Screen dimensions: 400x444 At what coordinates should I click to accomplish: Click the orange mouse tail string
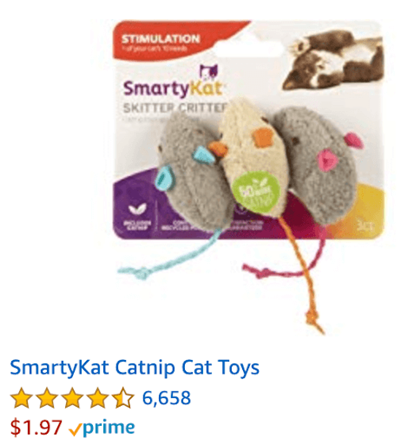[x=302, y=273]
